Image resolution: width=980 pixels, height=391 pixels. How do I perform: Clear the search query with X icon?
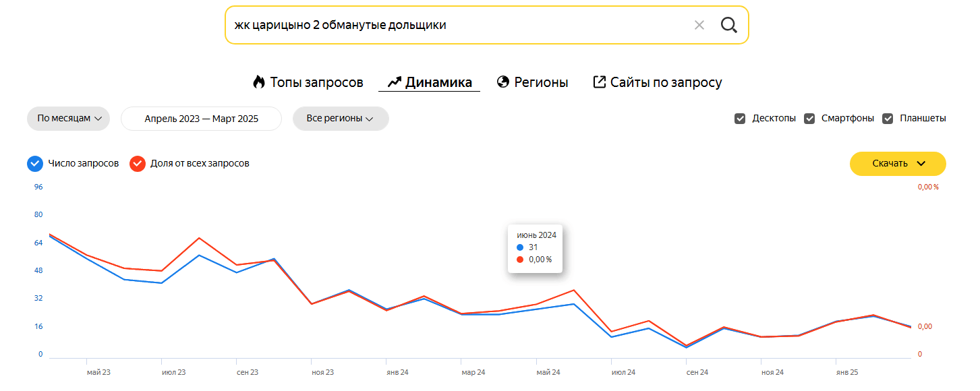pyautogui.click(x=699, y=25)
